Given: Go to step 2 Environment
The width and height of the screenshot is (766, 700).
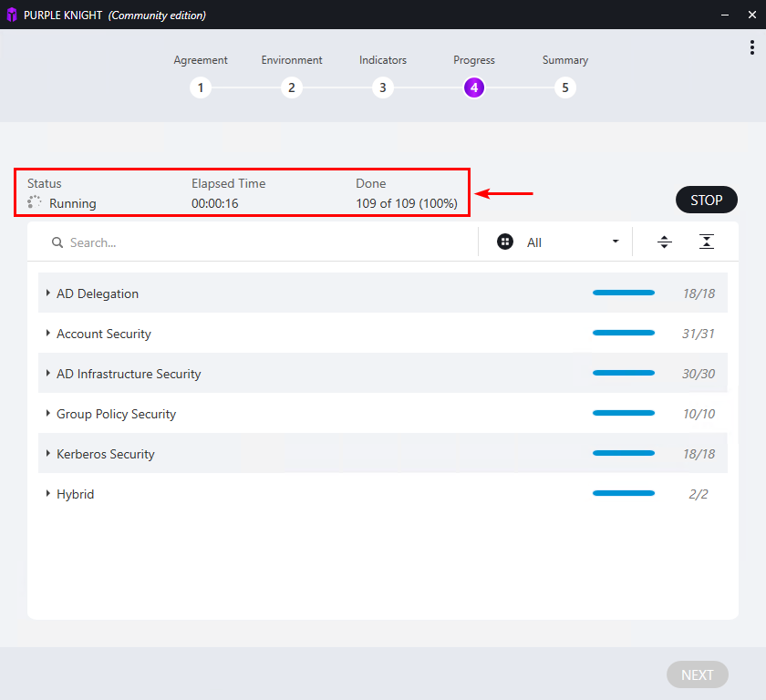Looking at the screenshot, I should [292, 88].
